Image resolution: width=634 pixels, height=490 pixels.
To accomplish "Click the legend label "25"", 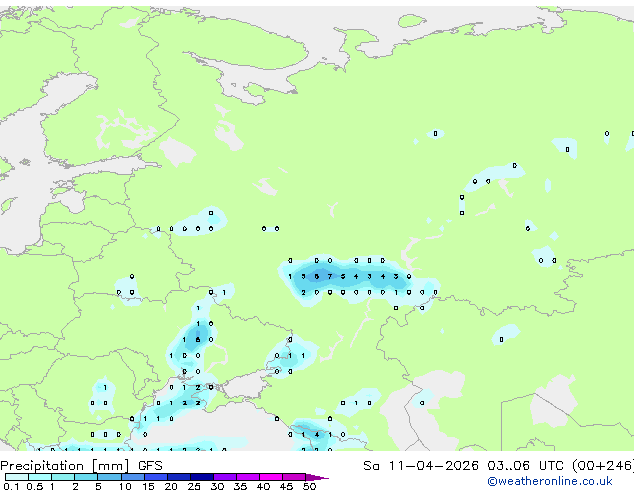I will point(194,486).
